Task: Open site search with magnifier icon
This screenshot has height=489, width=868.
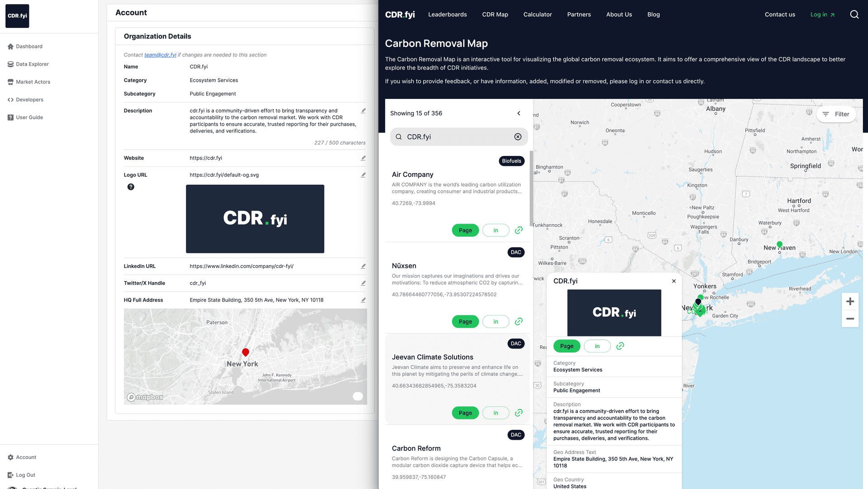Action: [x=854, y=14]
